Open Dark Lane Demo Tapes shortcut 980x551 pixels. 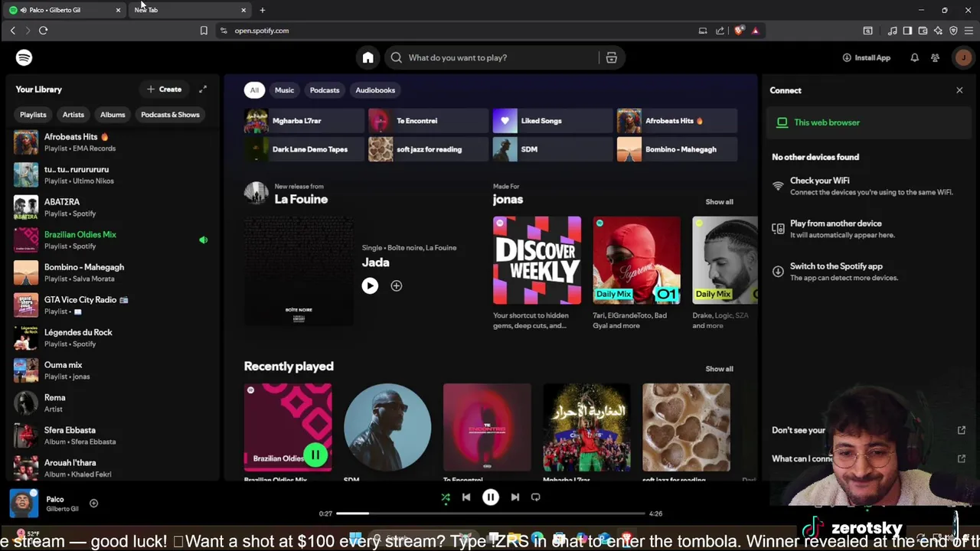click(x=304, y=149)
